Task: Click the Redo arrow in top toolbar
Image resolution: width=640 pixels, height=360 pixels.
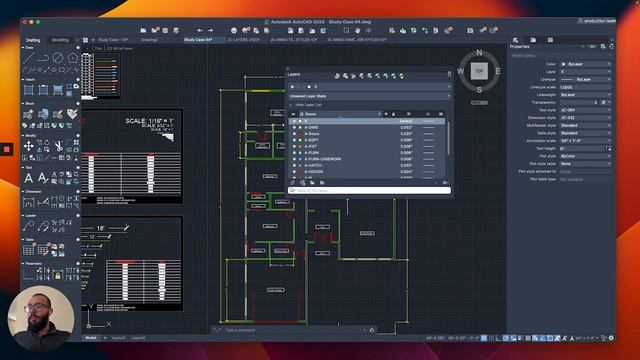Action: [x=210, y=31]
